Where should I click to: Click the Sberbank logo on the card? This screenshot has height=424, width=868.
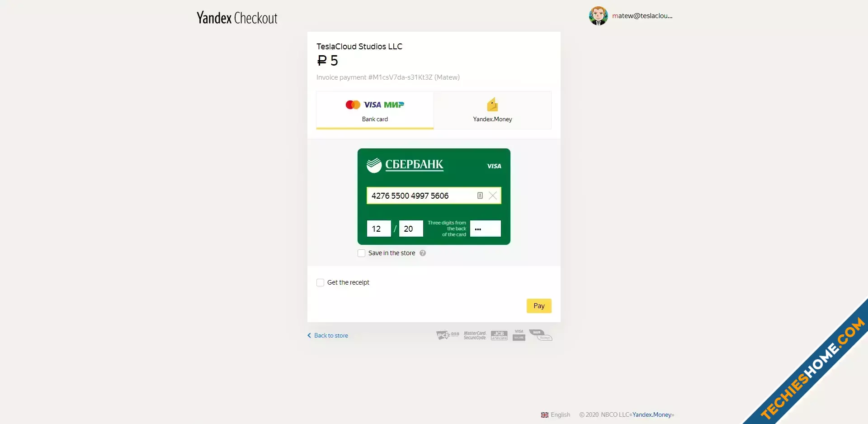click(x=405, y=165)
